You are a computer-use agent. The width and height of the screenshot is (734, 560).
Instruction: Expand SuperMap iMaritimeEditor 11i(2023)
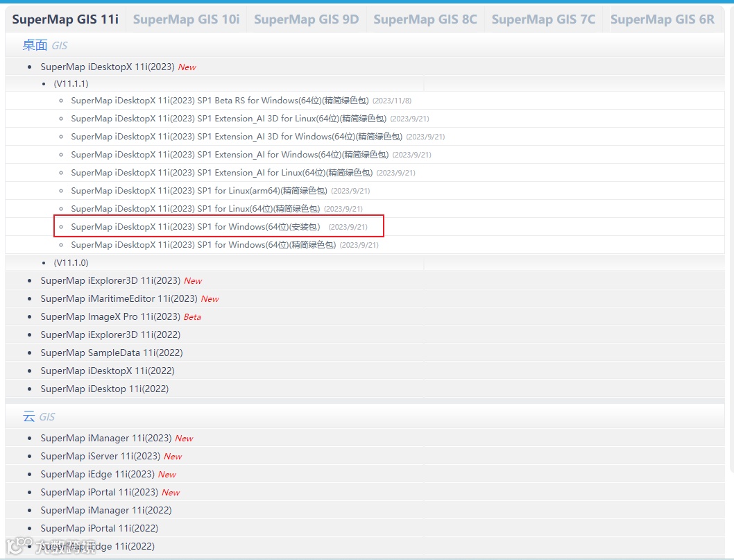pos(119,298)
